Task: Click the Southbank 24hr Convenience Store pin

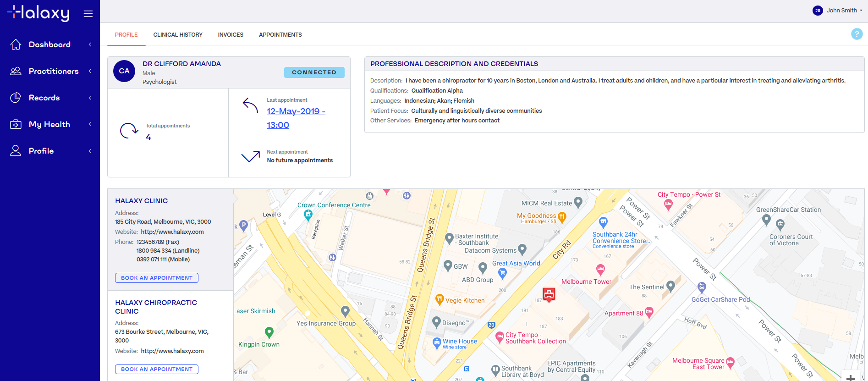Action: [604, 222]
